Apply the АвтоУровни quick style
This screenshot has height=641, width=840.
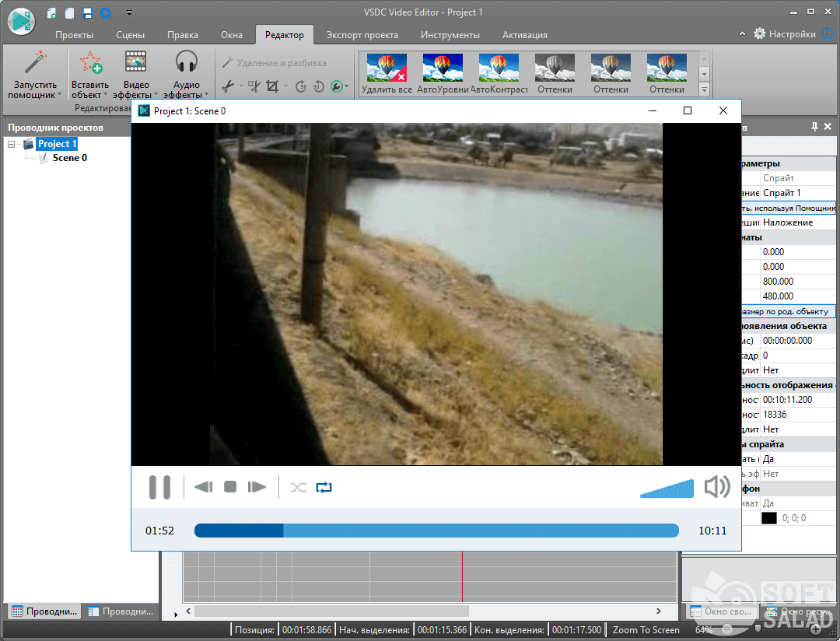tap(443, 74)
